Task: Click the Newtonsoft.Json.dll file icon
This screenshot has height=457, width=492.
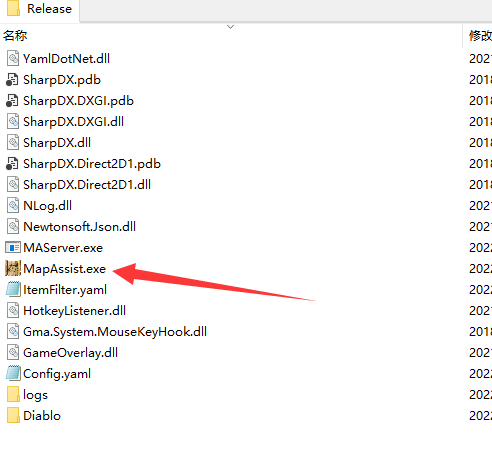Action: coord(13,227)
